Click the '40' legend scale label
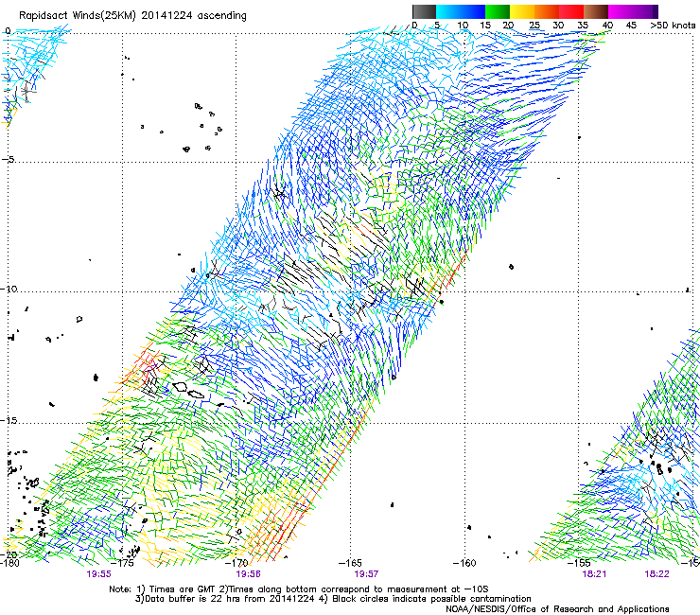 click(x=607, y=26)
